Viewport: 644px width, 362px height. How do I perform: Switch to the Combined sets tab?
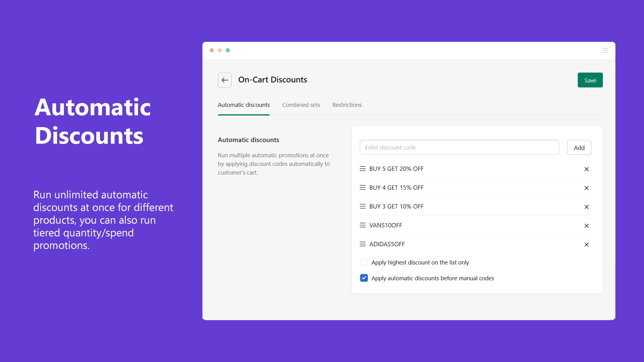[301, 105]
